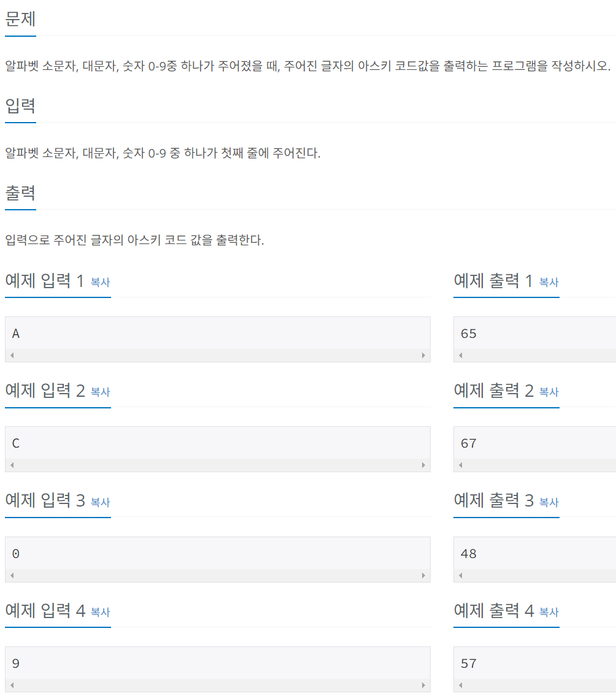Select the sample input box containing 0
Image resolution: width=616 pixels, height=696 pixels.
coord(218,554)
